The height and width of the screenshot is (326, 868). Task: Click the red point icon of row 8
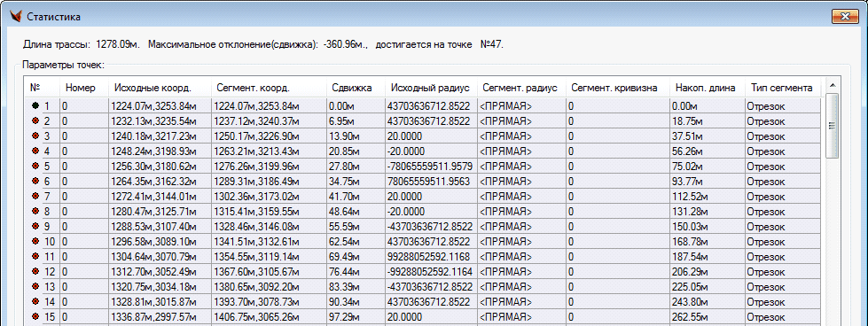pos(35,211)
